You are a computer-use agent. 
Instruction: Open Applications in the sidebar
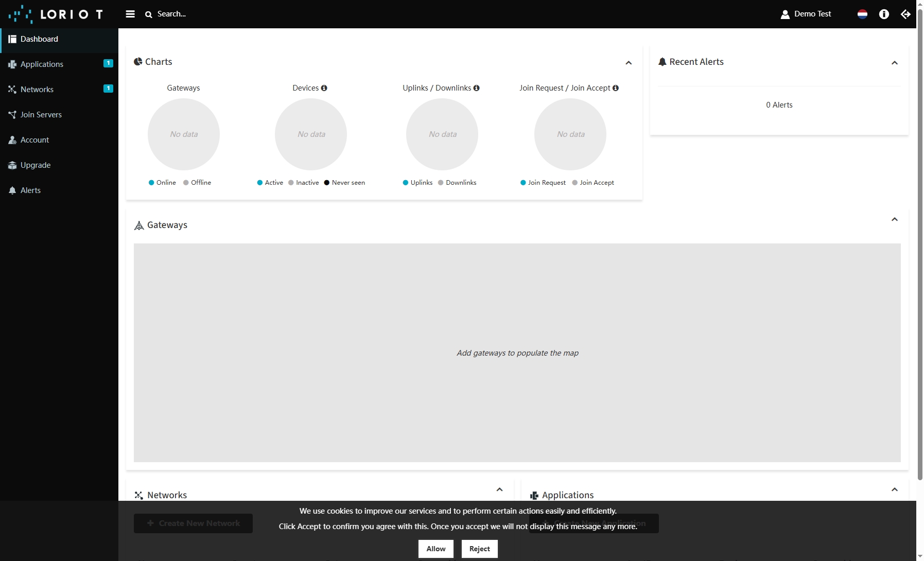click(x=42, y=64)
